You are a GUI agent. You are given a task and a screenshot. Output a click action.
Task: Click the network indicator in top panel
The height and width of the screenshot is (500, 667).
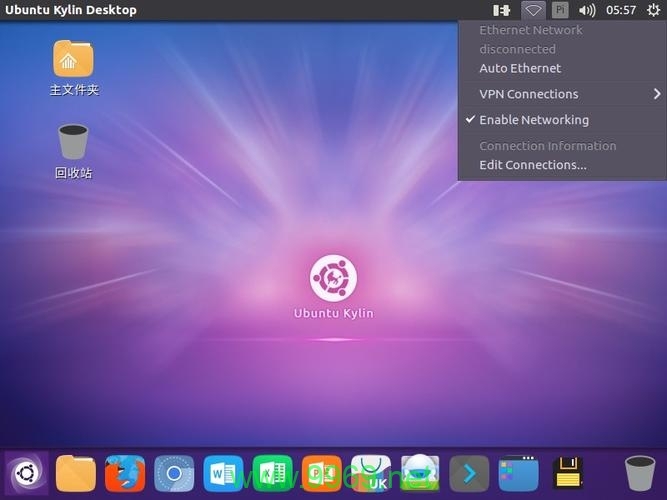(533, 10)
